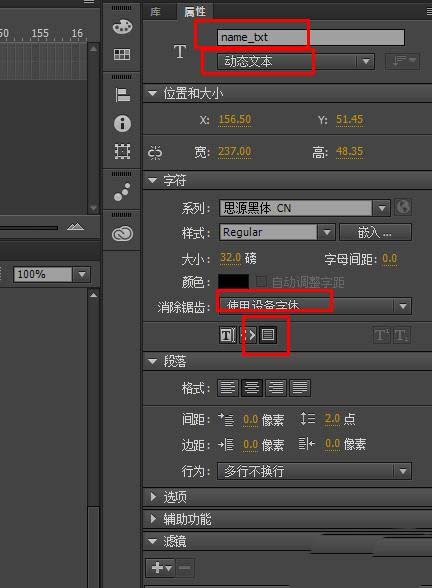432x588 pixels.
Task: Open the Transform panel icon
Action: (122, 152)
